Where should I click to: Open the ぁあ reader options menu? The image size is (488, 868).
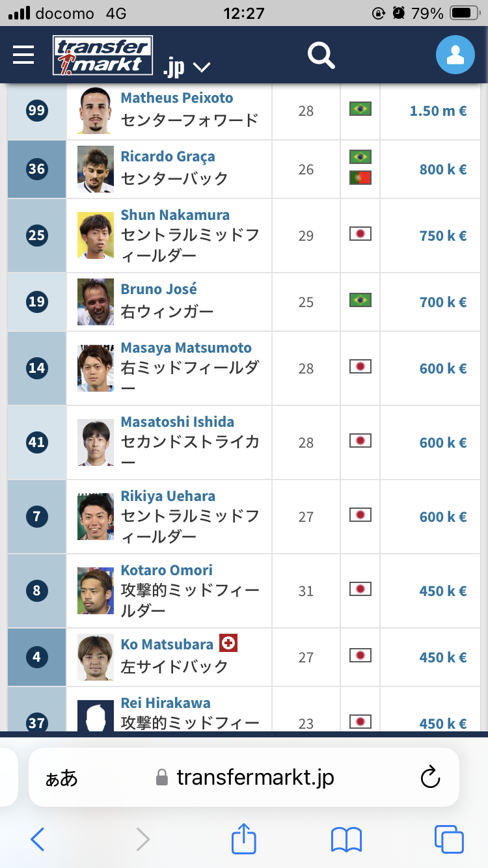tap(61, 778)
